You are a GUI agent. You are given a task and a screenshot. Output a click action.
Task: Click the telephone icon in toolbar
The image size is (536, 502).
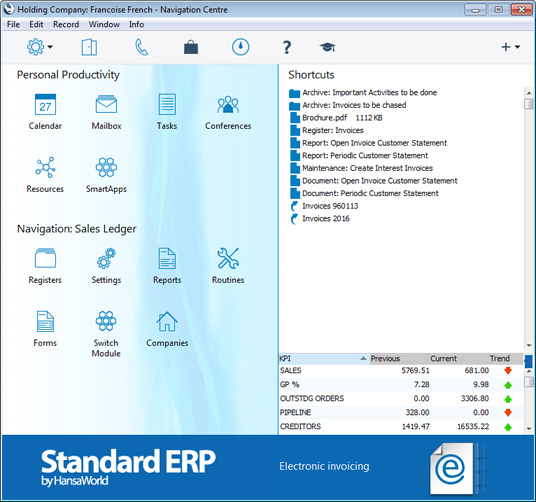[x=142, y=47]
